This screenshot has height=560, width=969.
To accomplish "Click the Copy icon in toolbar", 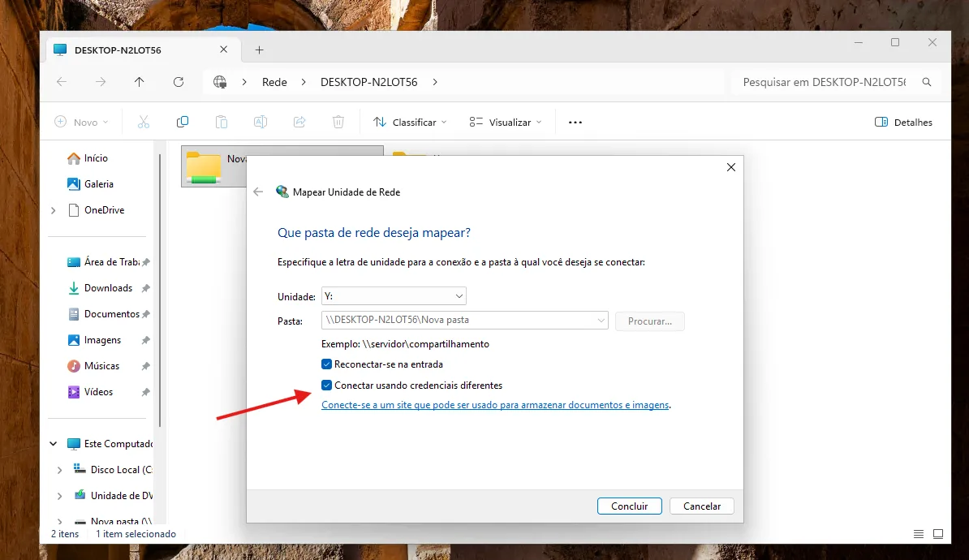I will coord(183,123).
